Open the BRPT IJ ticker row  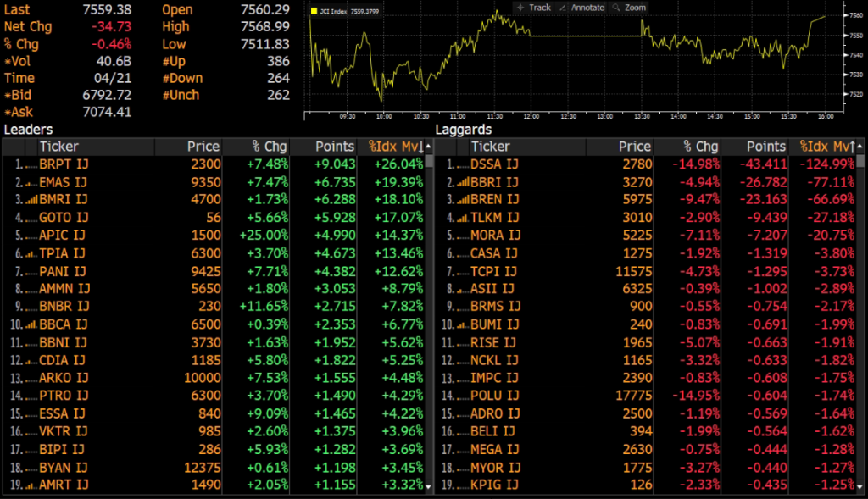coord(64,164)
